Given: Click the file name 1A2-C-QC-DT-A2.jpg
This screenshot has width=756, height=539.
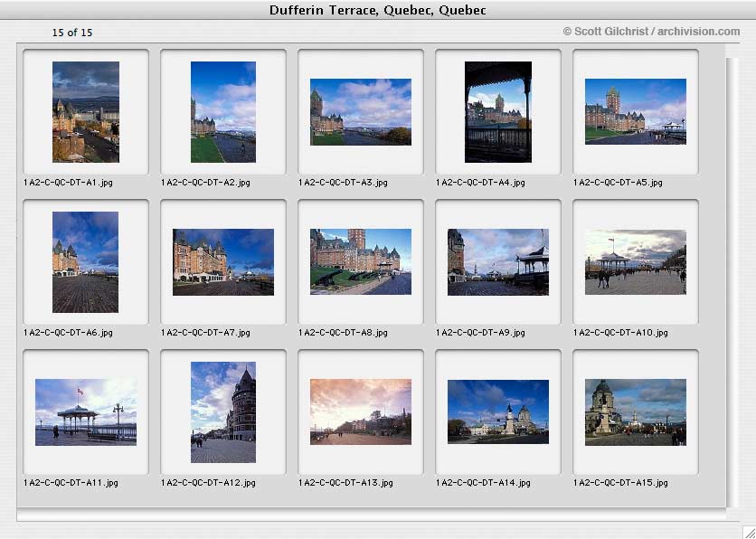Looking at the screenshot, I should click(205, 183).
